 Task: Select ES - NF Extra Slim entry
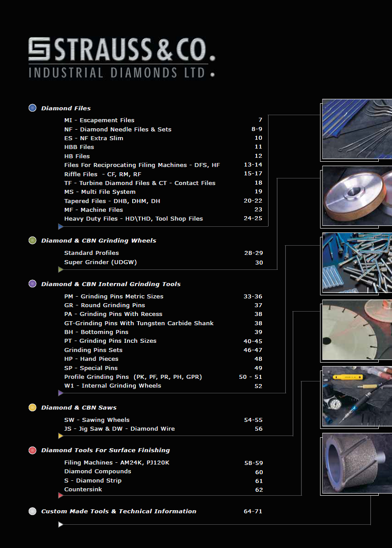point(94,138)
